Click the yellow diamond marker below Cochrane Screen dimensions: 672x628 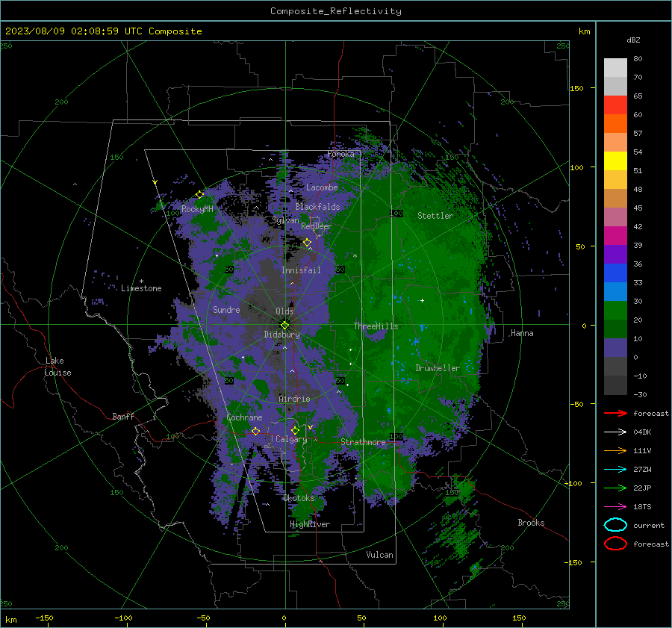coord(255,431)
